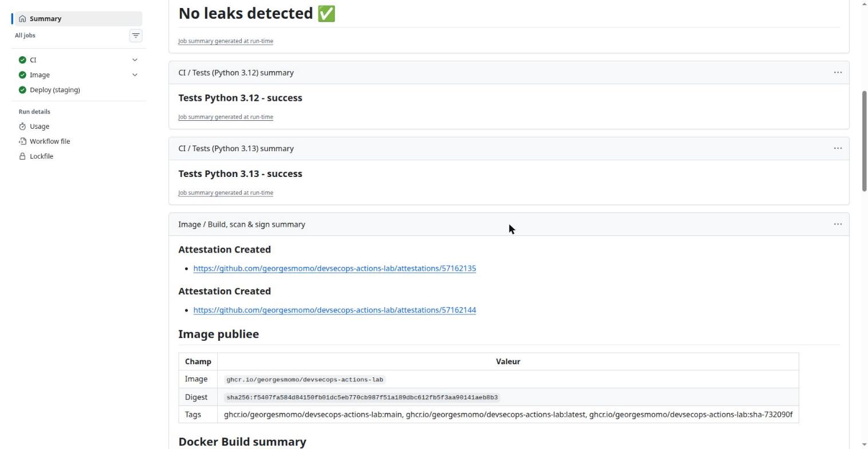
Task: Click the scrollbar down arrow
Action: click(x=865, y=445)
